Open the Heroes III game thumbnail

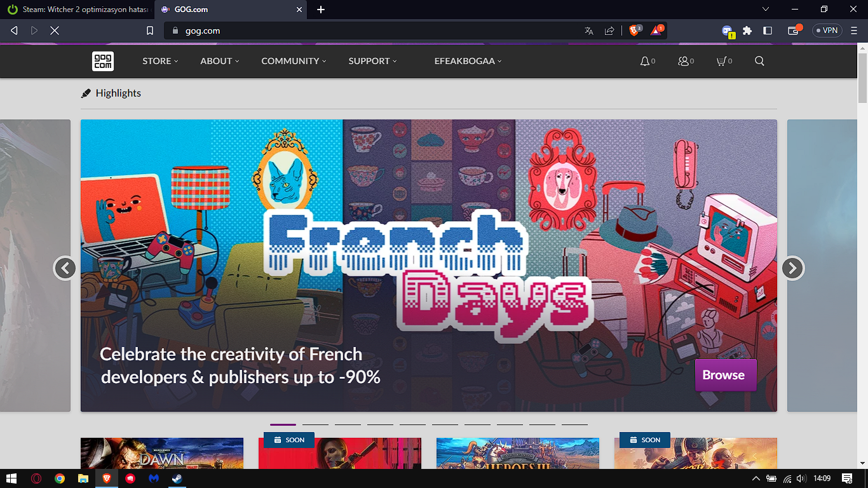point(518,453)
